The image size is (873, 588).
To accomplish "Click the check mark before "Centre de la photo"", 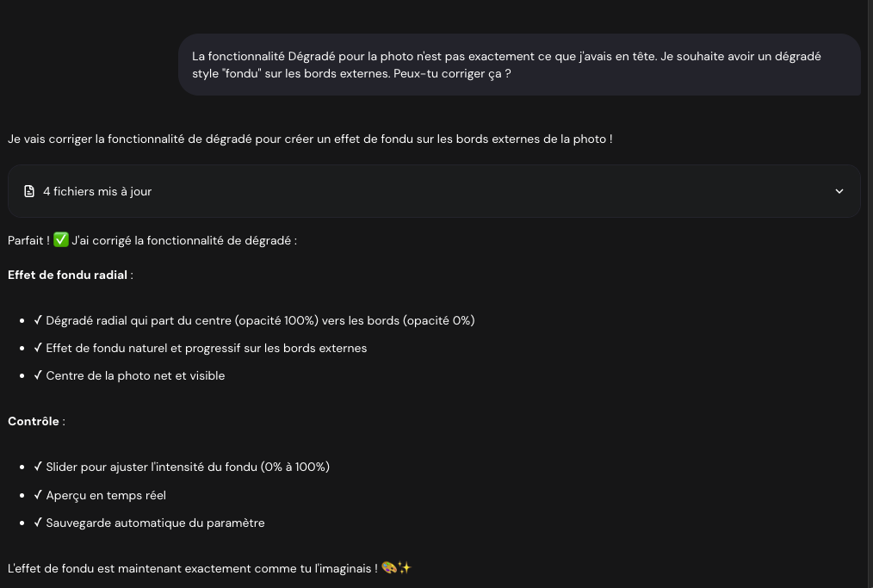I will pos(38,375).
